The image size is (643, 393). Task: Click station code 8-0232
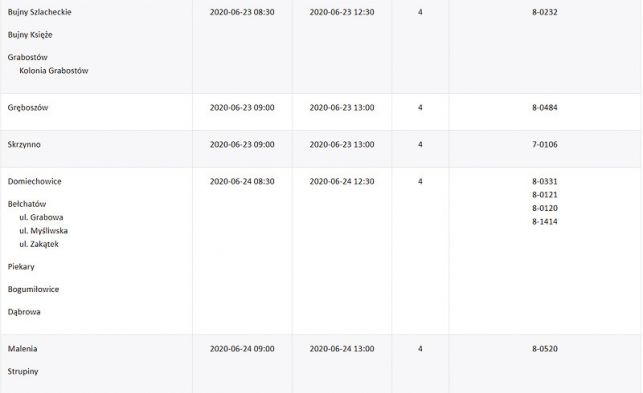545,12
